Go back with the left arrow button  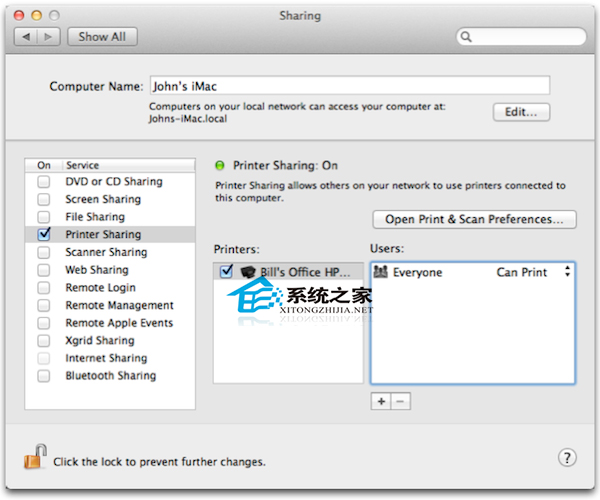point(26,37)
